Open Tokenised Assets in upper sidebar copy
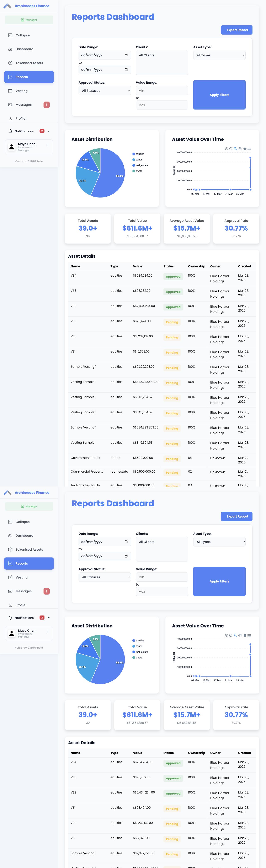The height and width of the screenshot is (868, 266). (x=29, y=63)
